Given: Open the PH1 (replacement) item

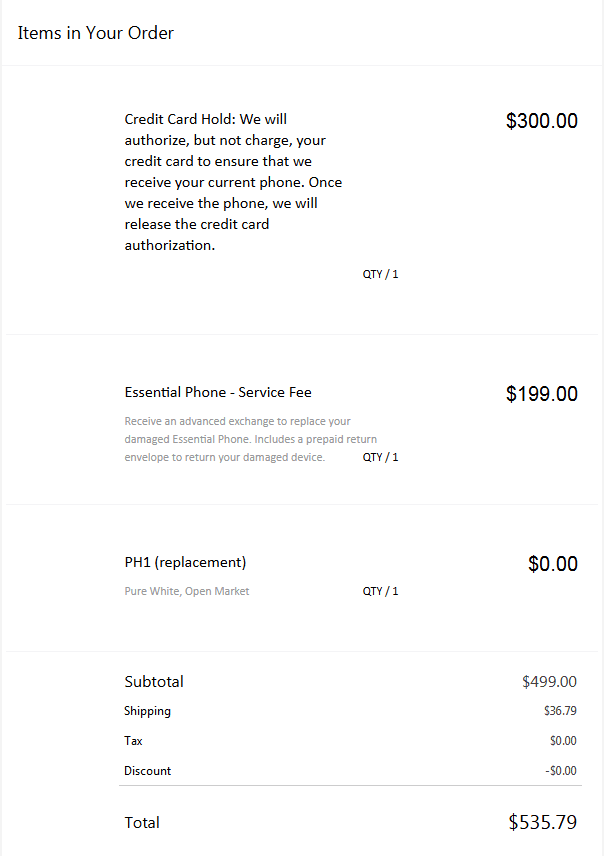Looking at the screenshot, I should click(x=185, y=562).
